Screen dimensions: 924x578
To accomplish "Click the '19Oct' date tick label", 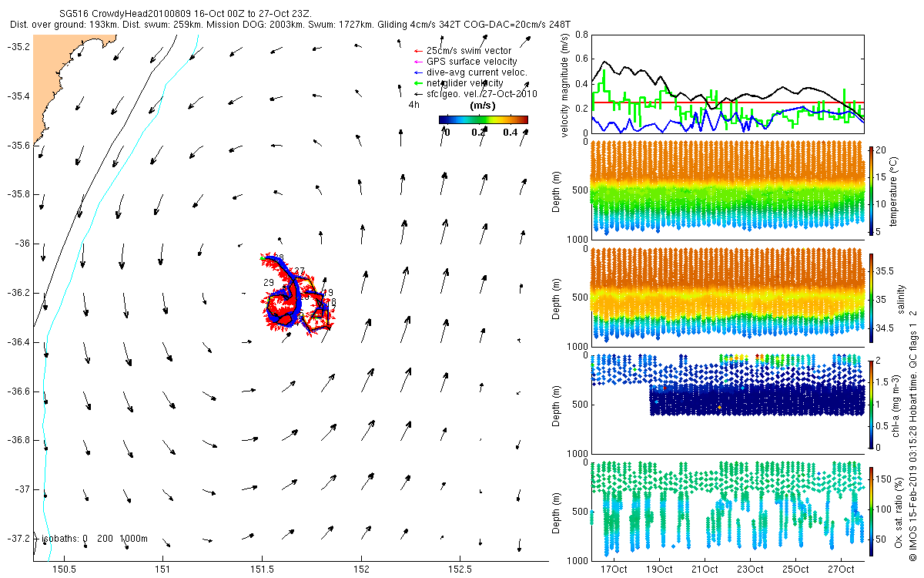I will tap(660, 570).
